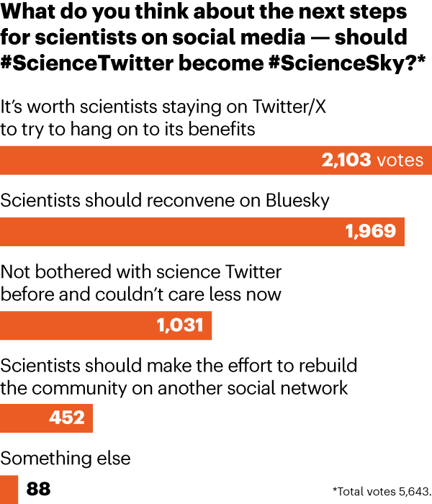Select the small orange 'Something else' bar

click(9, 490)
